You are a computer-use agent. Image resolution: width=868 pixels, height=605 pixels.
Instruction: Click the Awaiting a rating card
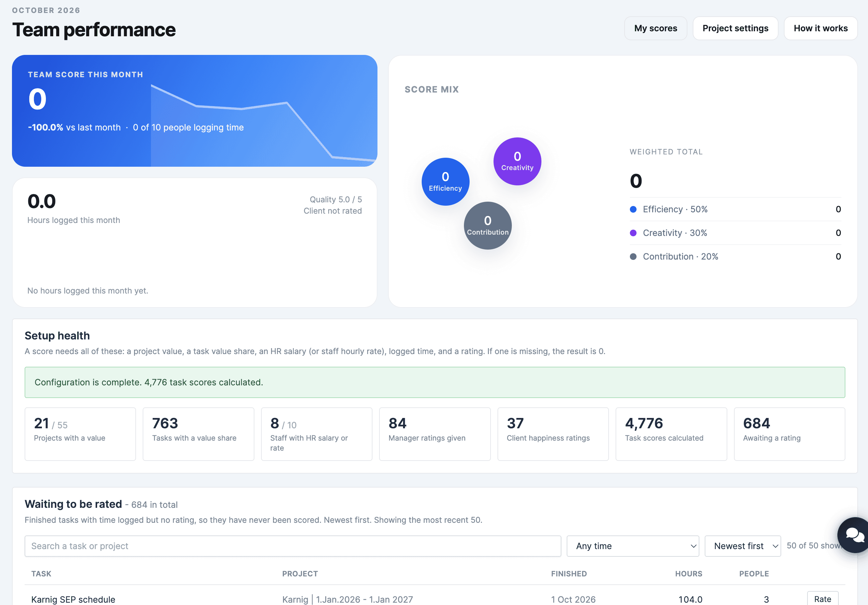pos(790,434)
